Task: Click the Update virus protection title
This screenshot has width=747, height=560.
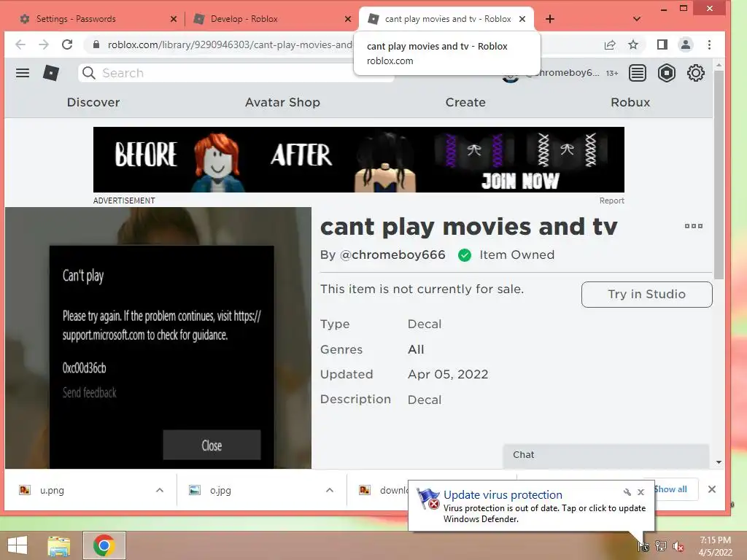Action: [503, 495]
